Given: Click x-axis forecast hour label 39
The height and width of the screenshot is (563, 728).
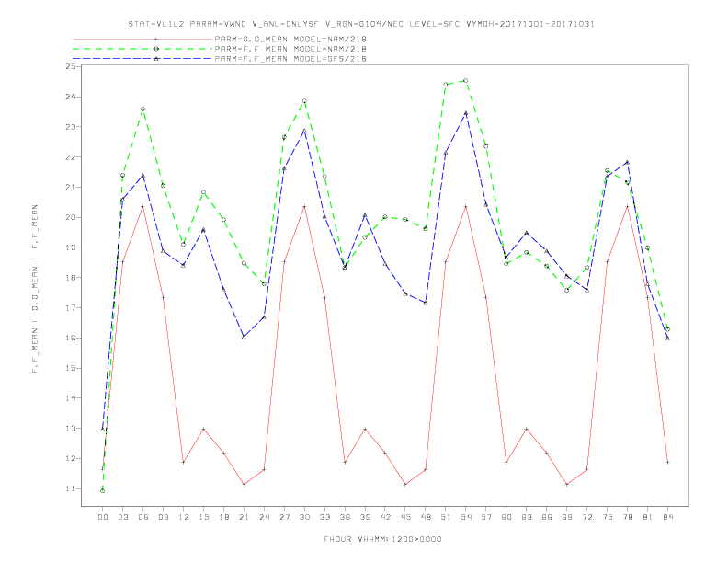Looking at the screenshot, I should [x=365, y=517].
